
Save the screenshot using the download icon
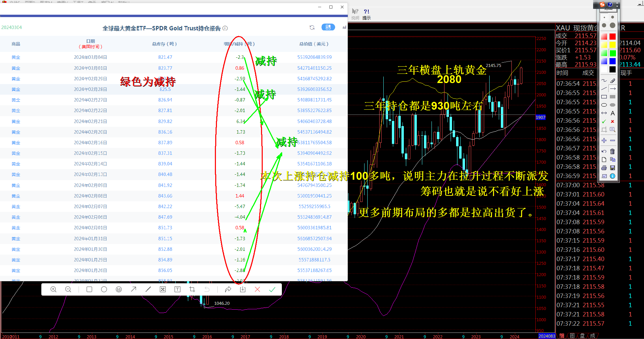click(x=243, y=289)
